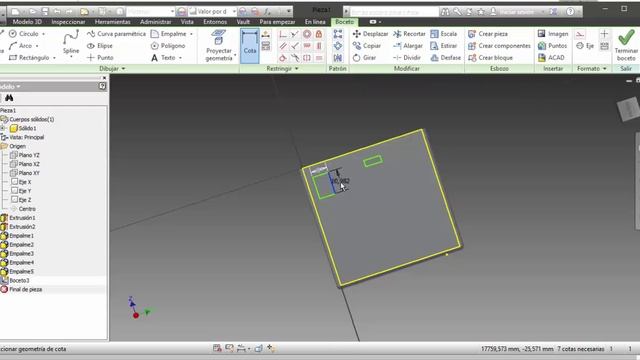Switch to the Inspeccionar tab
The height and width of the screenshot is (360, 640).
68,22
